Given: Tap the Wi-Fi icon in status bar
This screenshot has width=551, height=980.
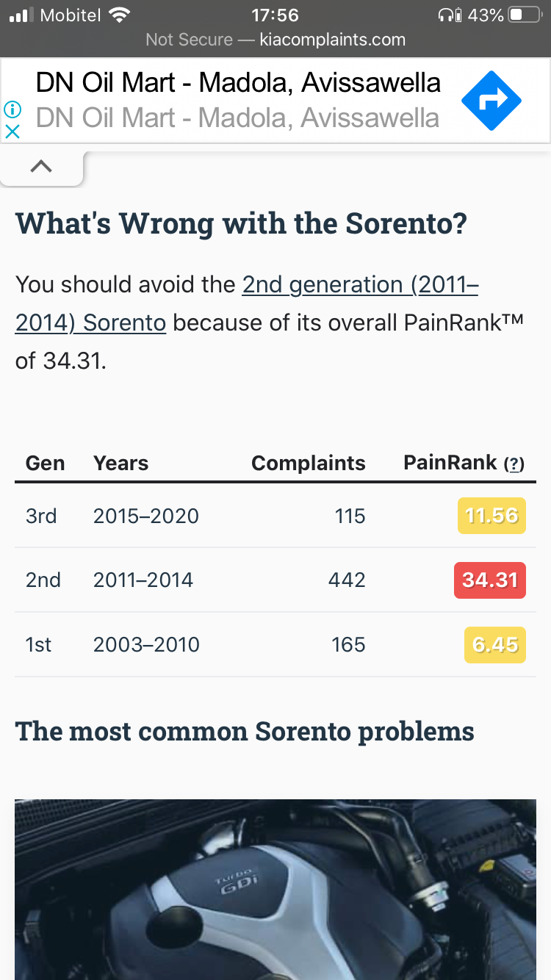Looking at the screenshot, I should click(x=118, y=15).
